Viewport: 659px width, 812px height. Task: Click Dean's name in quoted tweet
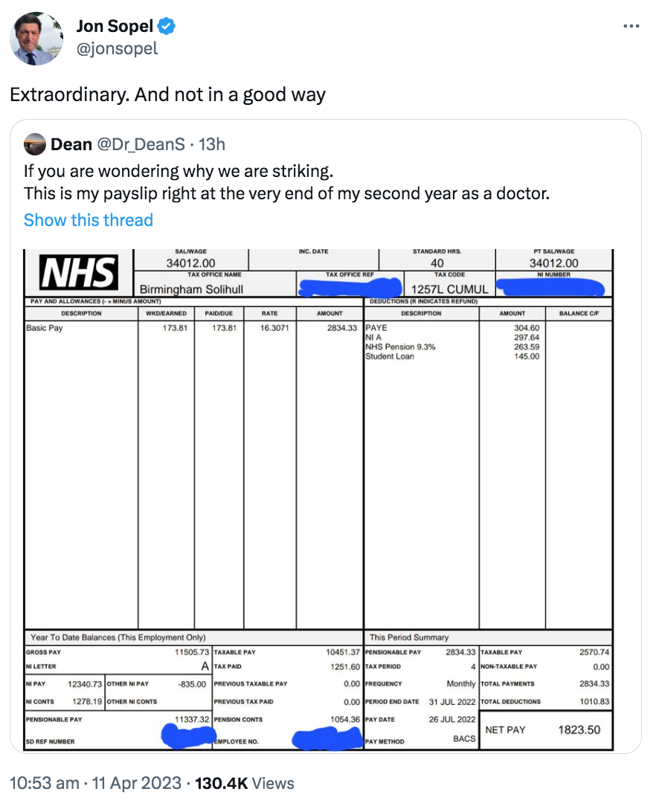[x=71, y=144]
